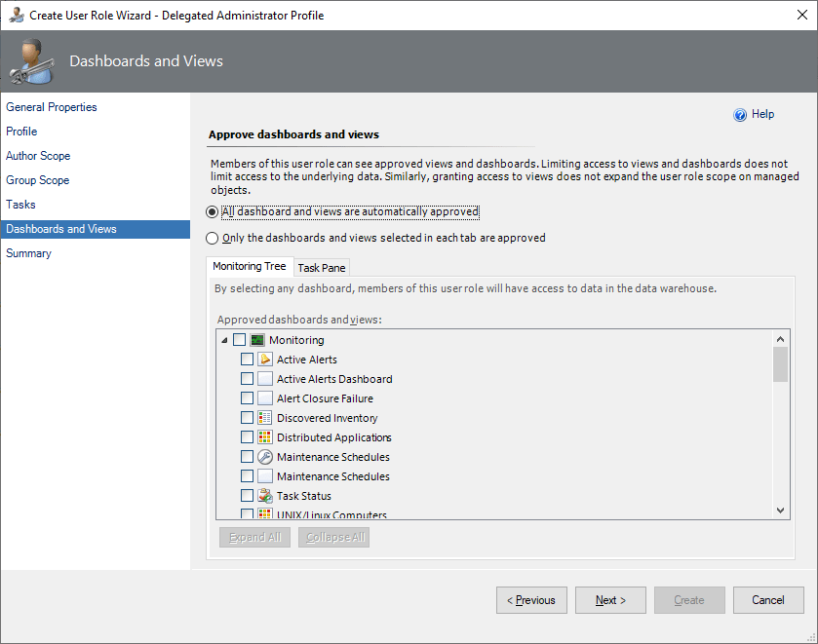This screenshot has width=818, height=644.
Task: Select 'All dashboard and views are automatically approved'
Action: click(213, 211)
